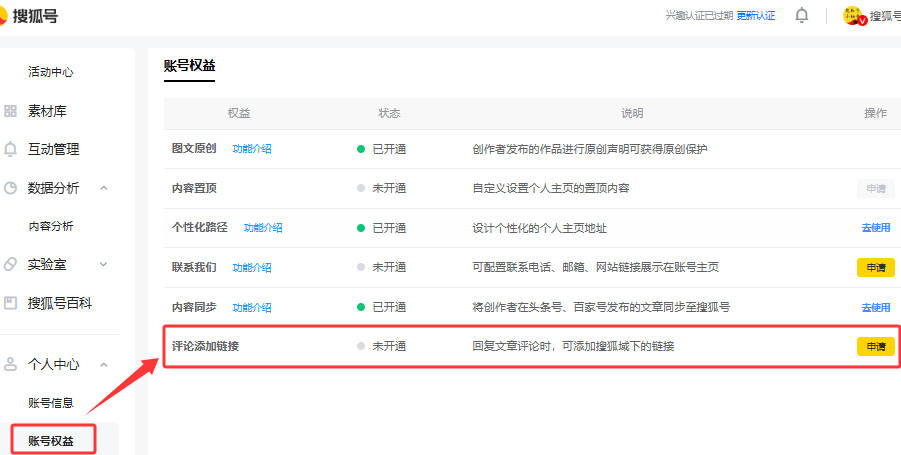This screenshot has height=455, width=901.
Task: Click the 兴趣认证已过期 notice text
Action: click(699, 16)
